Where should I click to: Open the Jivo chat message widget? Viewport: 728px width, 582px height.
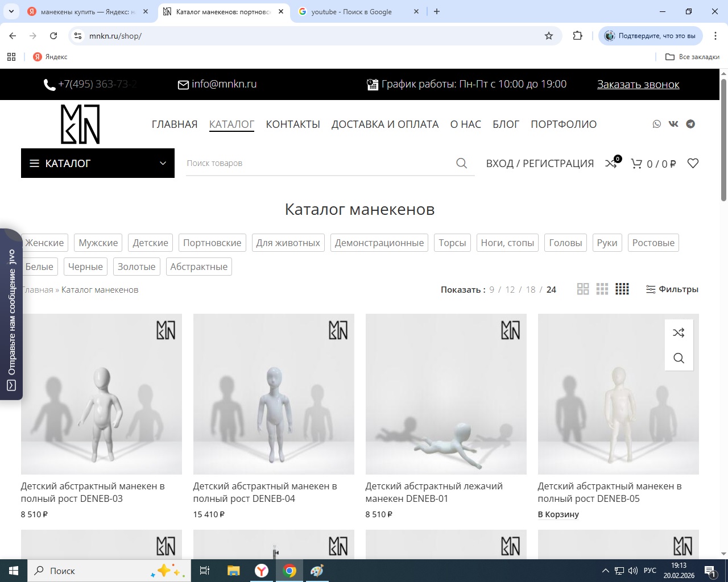point(11,314)
